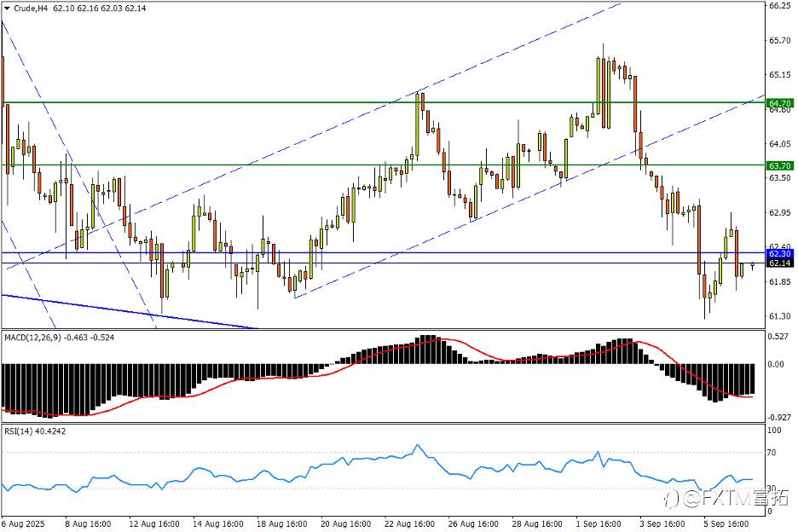Click the Crude,H4 chart title text
This screenshot has width=798, height=532.
tap(31, 9)
